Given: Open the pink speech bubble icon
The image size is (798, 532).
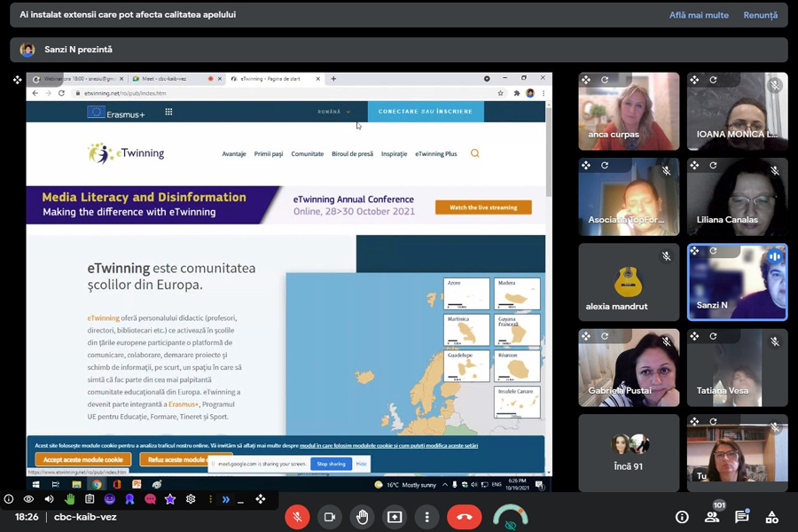Looking at the screenshot, I should pyautogui.click(x=150, y=499).
